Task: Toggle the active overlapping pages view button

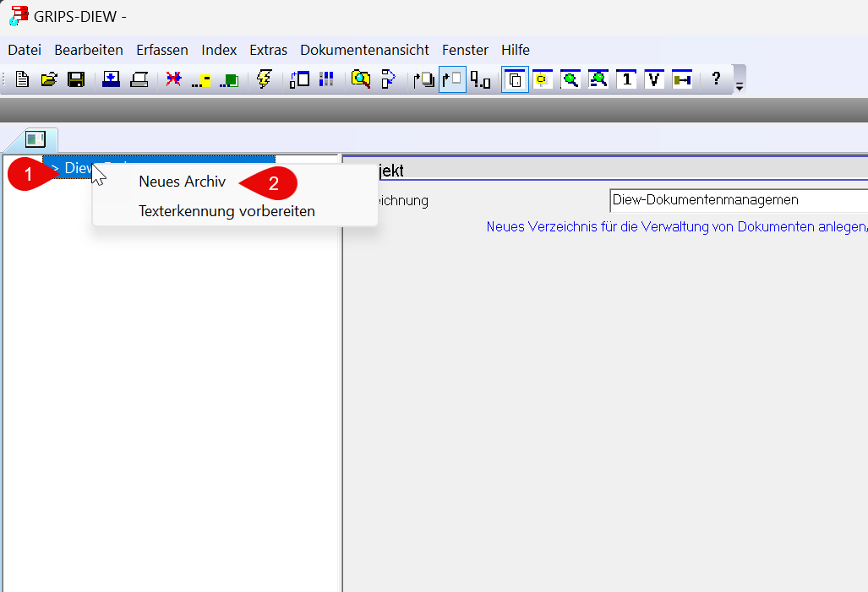Action: [515, 79]
